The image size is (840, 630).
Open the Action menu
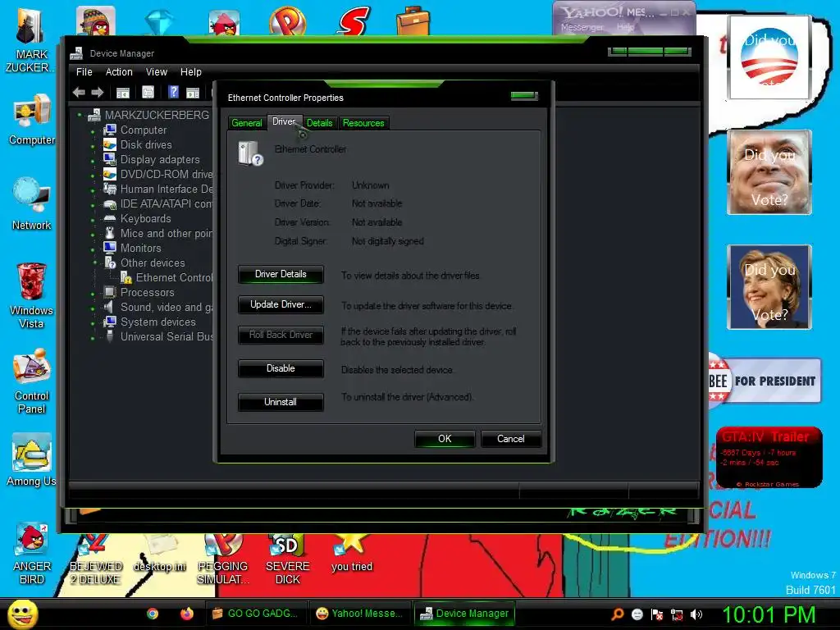pos(119,72)
